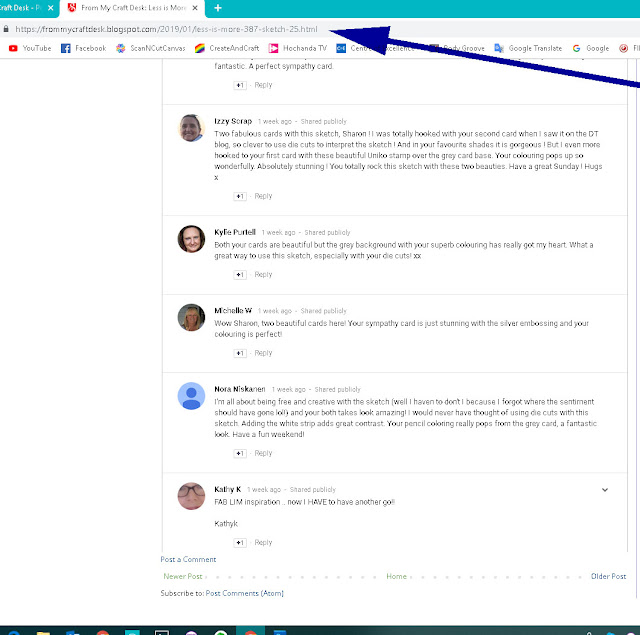Click +1 on Kathy K's comment

(x=240, y=543)
